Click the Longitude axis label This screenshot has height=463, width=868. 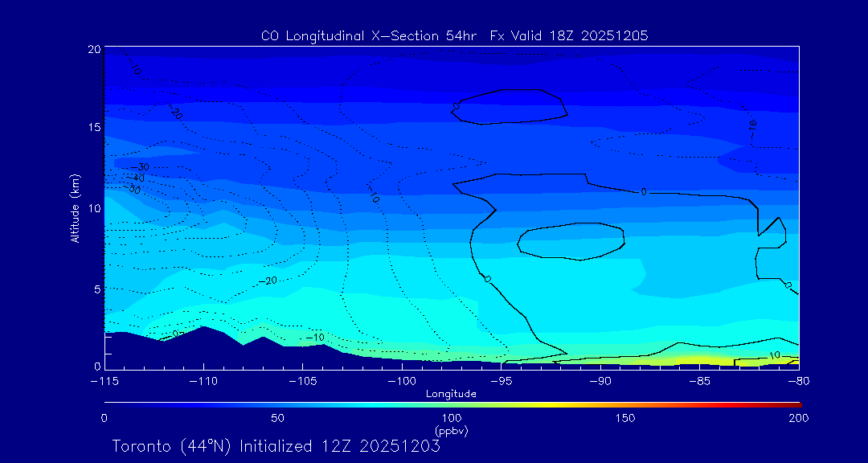[x=451, y=393]
